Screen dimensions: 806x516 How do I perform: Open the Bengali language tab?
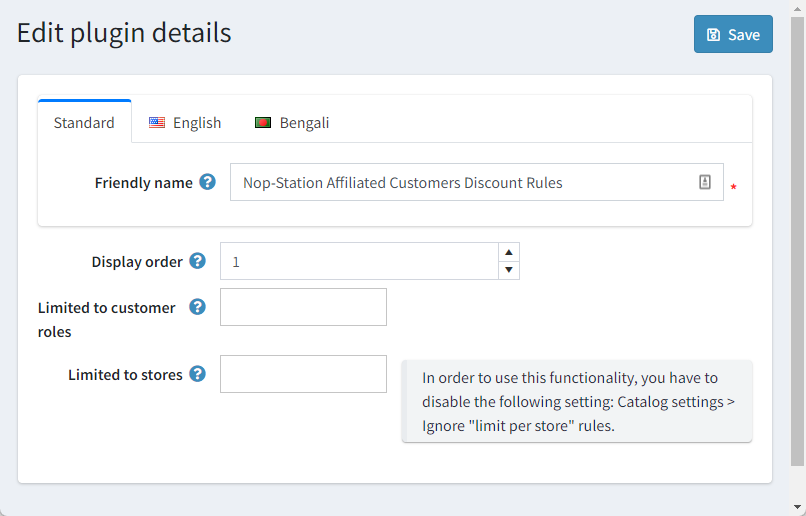tap(292, 122)
